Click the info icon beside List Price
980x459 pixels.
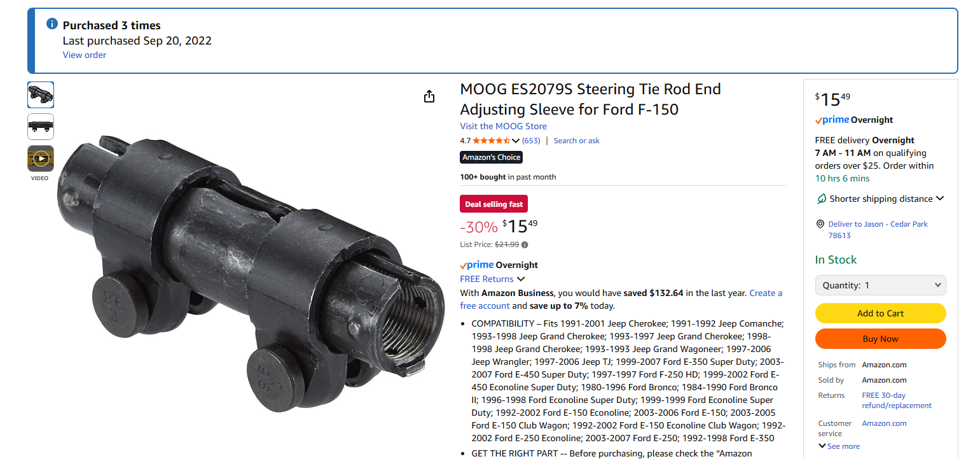point(525,244)
